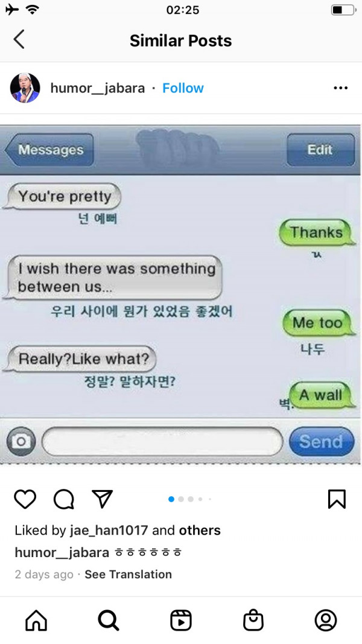Open the three-dot post options menu
Screen dimensions: 362x644
click(341, 88)
